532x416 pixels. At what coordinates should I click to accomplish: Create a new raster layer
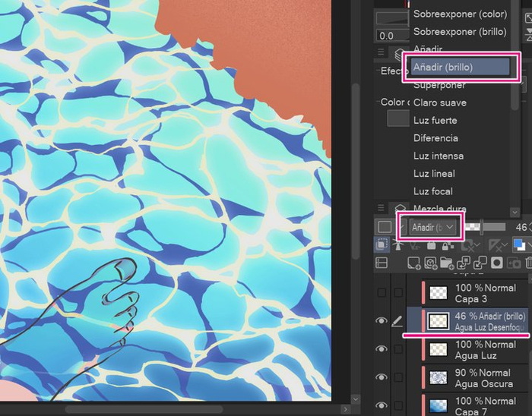pyautogui.click(x=414, y=263)
